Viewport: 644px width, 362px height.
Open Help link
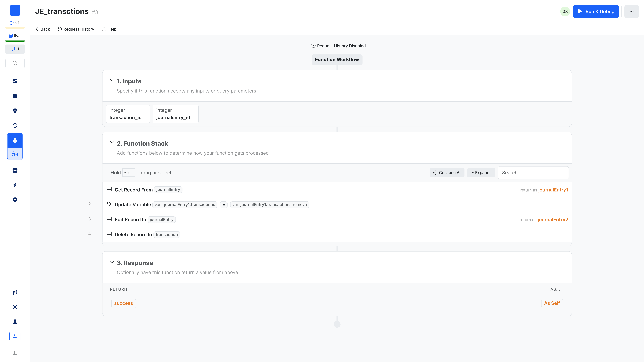click(109, 29)
